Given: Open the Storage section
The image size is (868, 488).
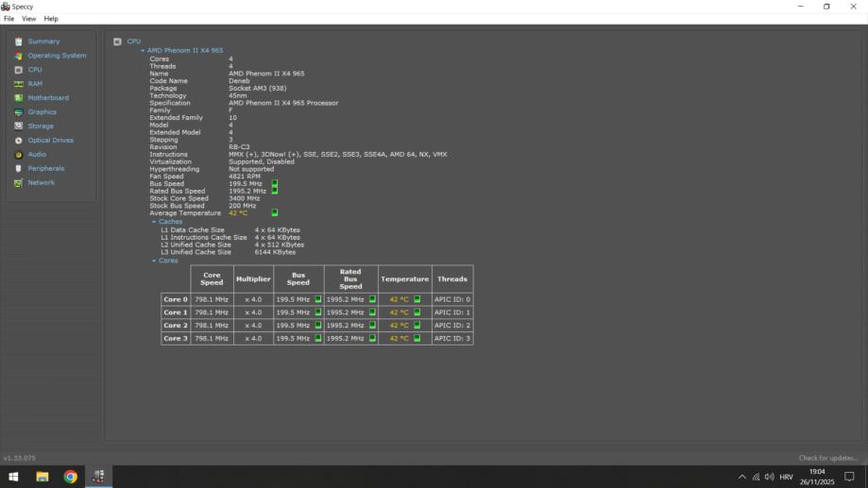Looking at the screenshot, I should pos(41,126).
